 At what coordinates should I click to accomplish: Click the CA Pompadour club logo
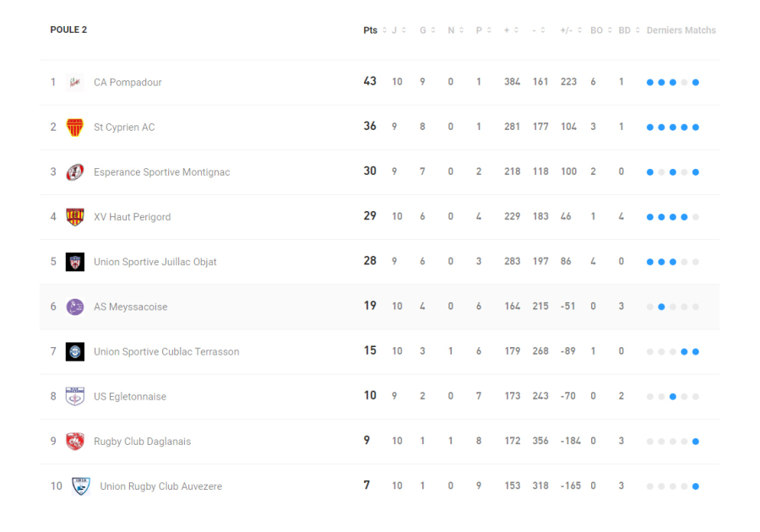[x=75, y=82]
